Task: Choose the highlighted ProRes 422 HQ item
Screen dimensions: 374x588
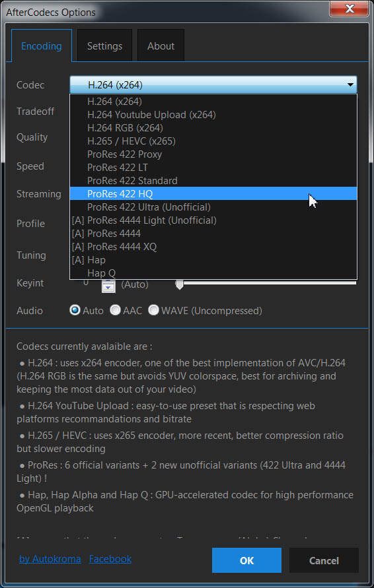Action: click(x=213, y=193)
